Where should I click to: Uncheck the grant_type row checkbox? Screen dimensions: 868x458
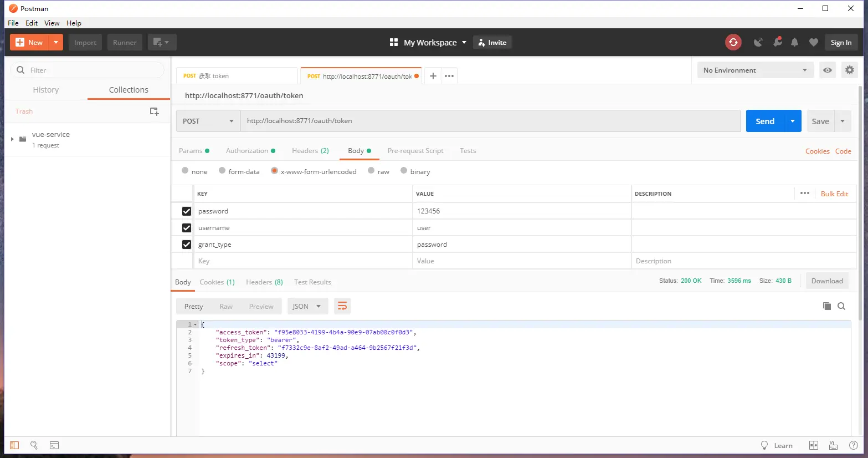click(x=187, y=245)
